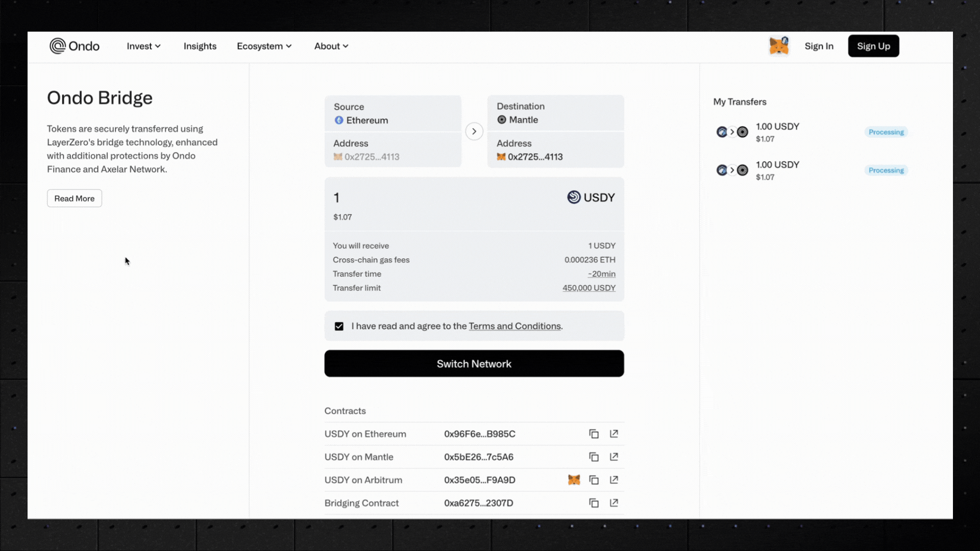Click the Ondo logo
The width and height of the screenshot is (980, 551).
(x=75, y=46)
